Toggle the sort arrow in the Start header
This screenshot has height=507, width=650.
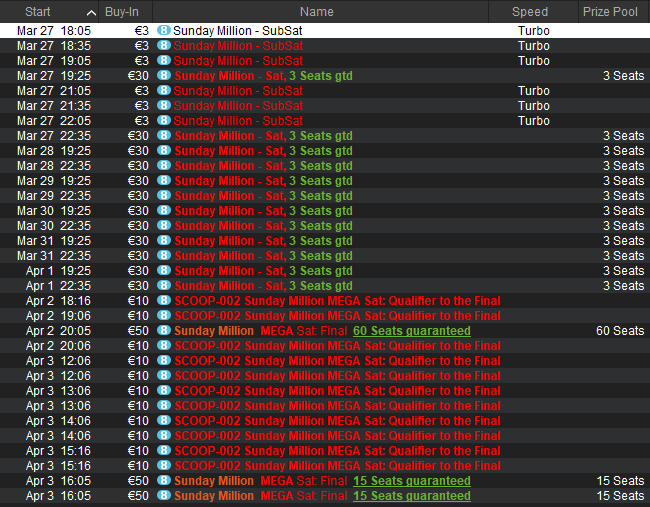coord(91,13)
